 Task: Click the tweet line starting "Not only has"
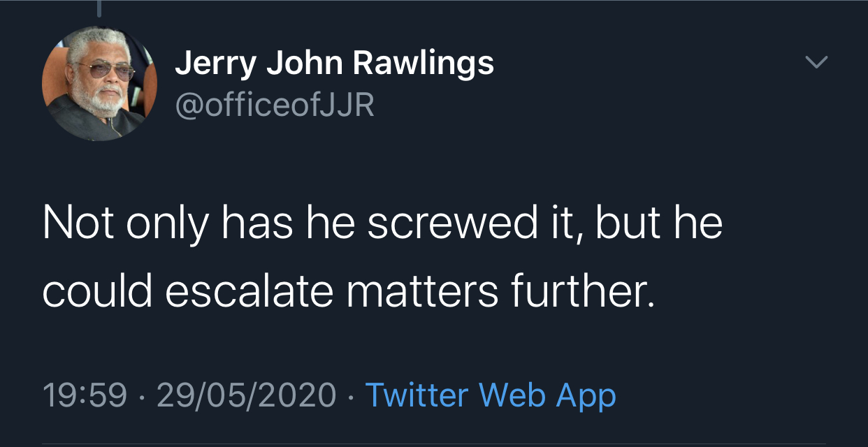click(382, 224)
